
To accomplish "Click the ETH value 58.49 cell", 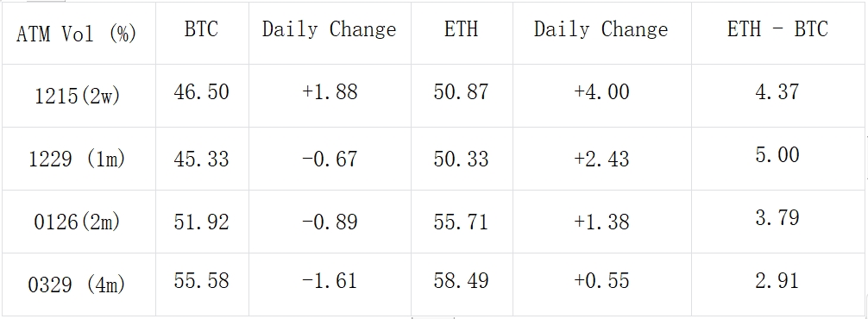I will 462,285.
